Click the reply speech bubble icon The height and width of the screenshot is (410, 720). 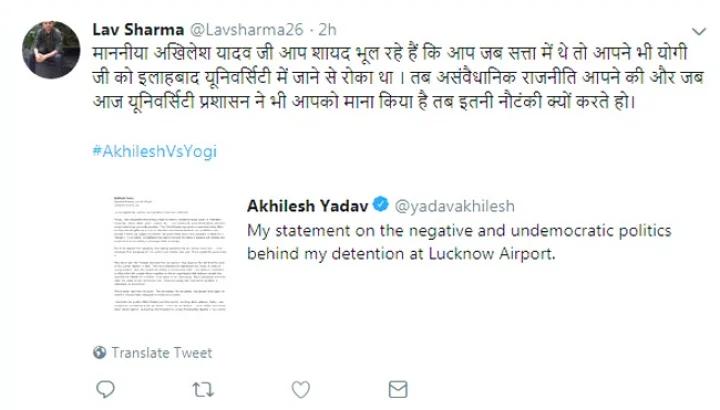click(104, 386)
